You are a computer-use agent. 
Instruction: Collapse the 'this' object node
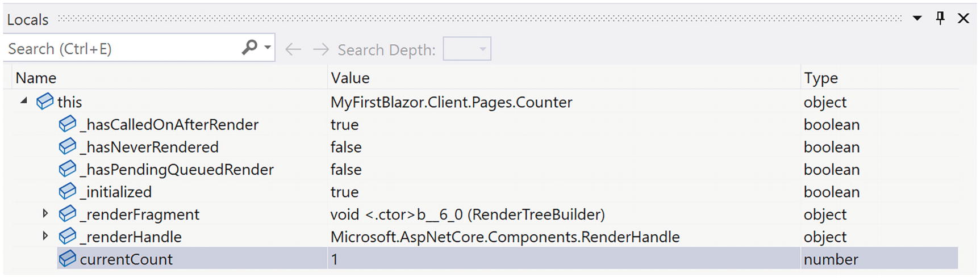click(x=24, y=102)
